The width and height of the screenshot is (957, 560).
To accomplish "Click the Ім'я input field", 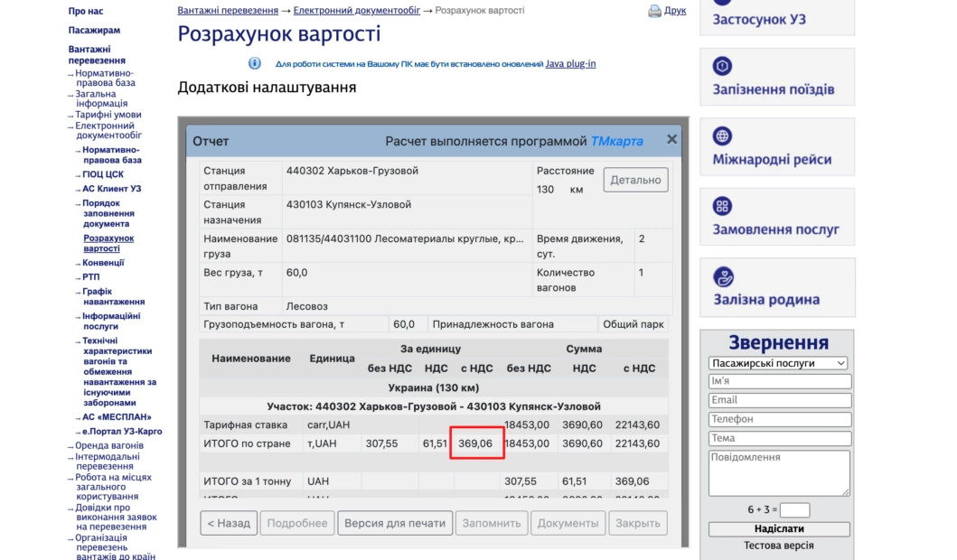I will tap(779, 381).
